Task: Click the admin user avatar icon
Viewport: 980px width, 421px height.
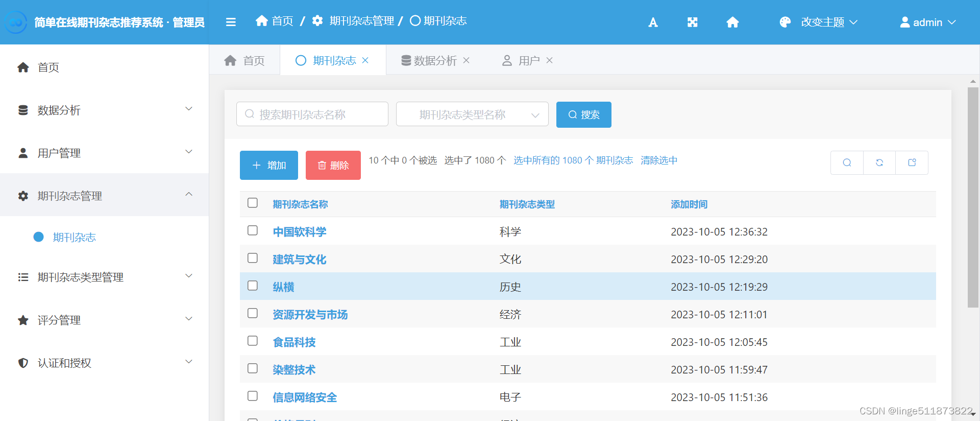Action: pos(904,22)
